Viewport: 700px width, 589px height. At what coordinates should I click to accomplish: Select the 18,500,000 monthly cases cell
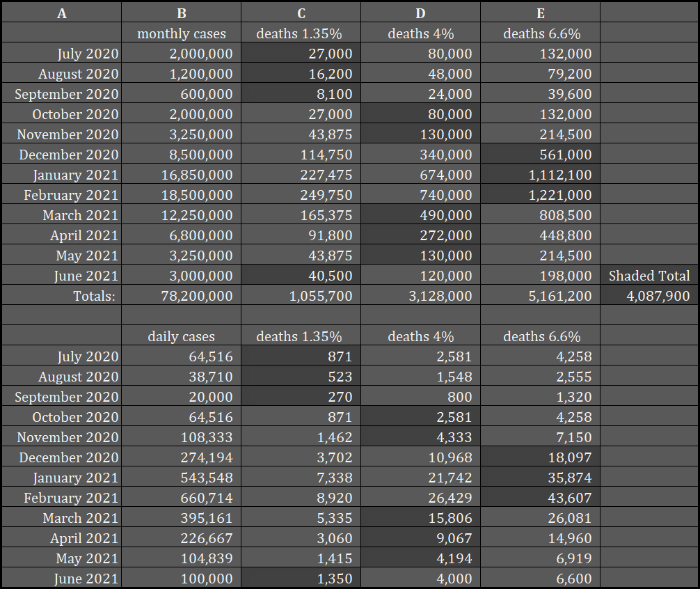pos(182,195)
